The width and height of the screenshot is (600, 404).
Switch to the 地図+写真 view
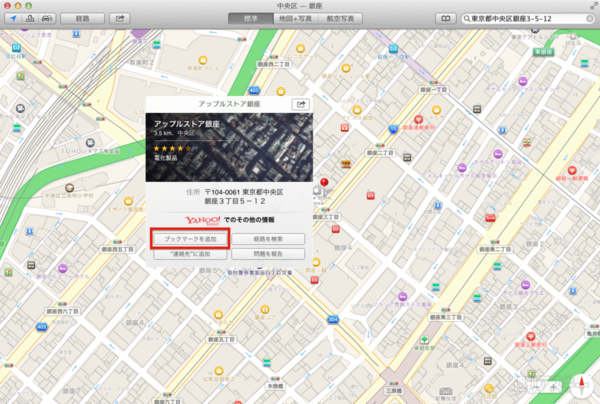coord(295,18)
